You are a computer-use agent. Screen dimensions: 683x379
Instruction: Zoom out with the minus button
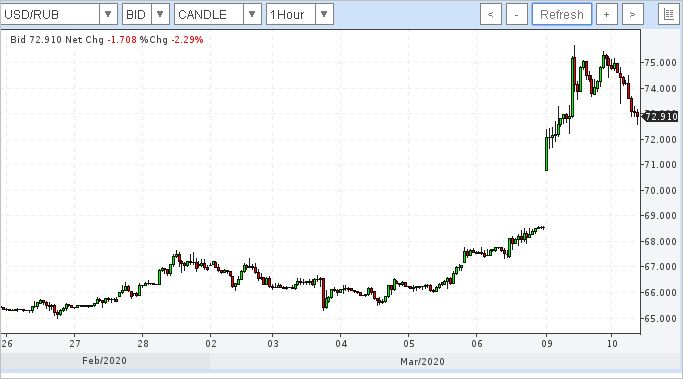pyautogui.click(x=517, y=14)
